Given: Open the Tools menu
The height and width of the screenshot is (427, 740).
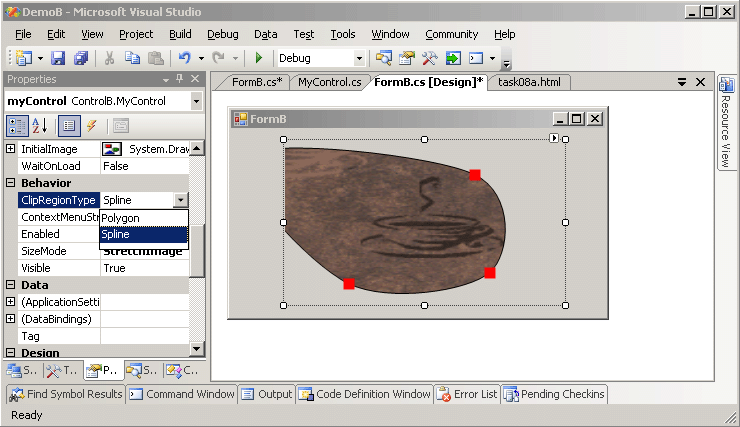Looking at the screenshot, I should point(343,34).
